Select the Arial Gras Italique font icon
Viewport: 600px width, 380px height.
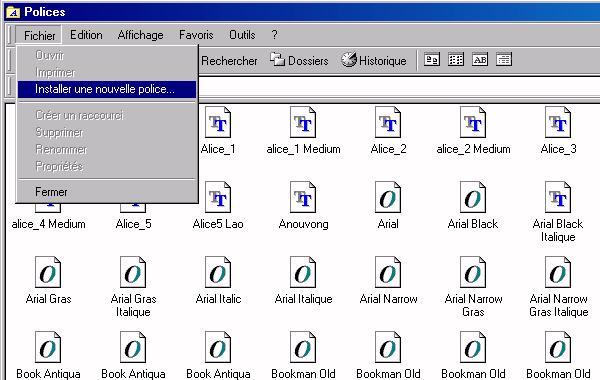[133, 272]
